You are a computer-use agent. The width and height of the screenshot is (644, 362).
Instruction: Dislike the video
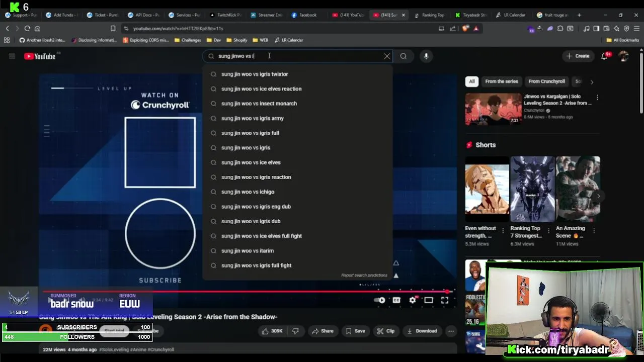click(x=295, y=331)
